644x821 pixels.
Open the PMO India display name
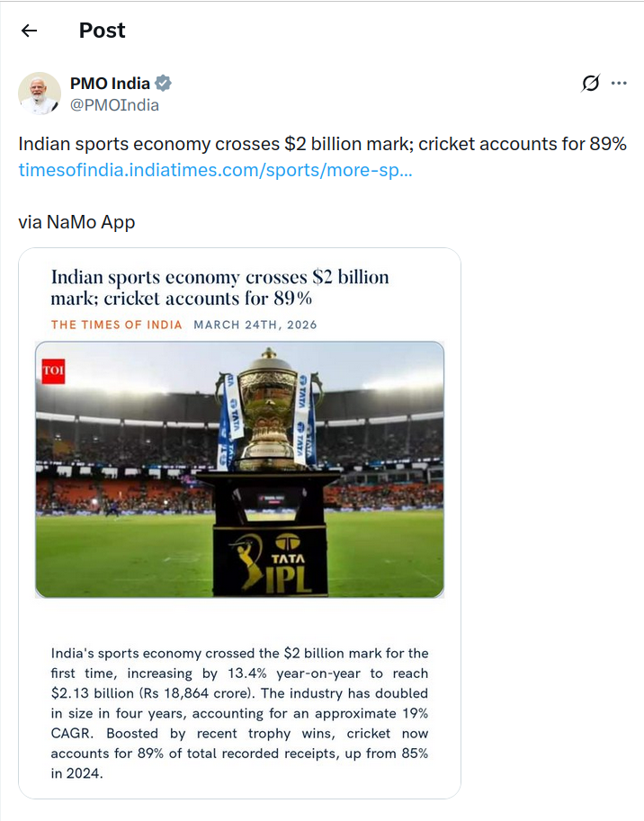[110, 84]
